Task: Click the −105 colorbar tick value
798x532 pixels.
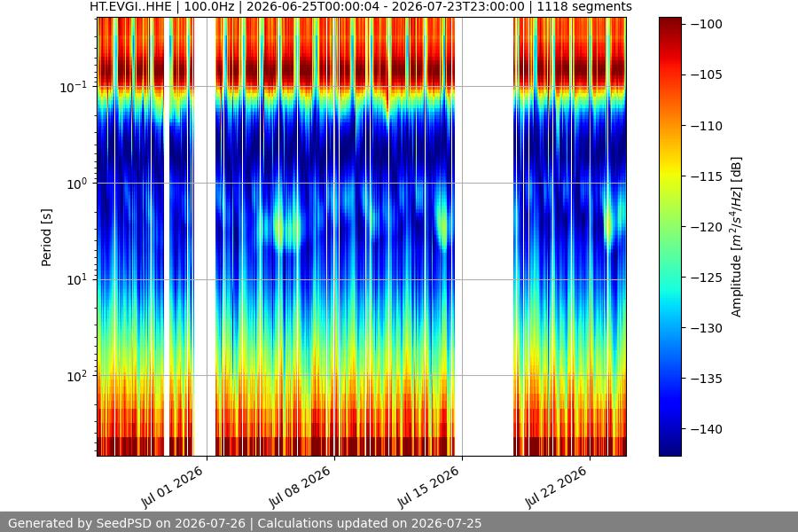Action: [x=707, y=74]
